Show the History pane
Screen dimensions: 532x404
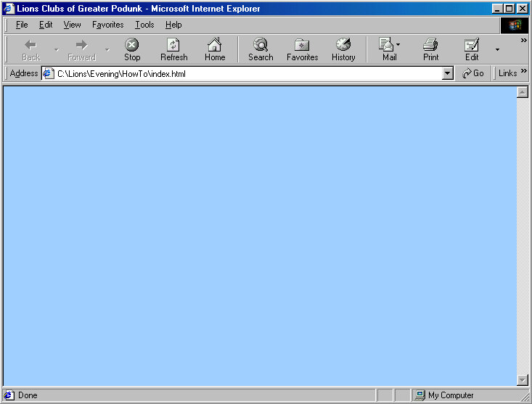tap(343, 49)
